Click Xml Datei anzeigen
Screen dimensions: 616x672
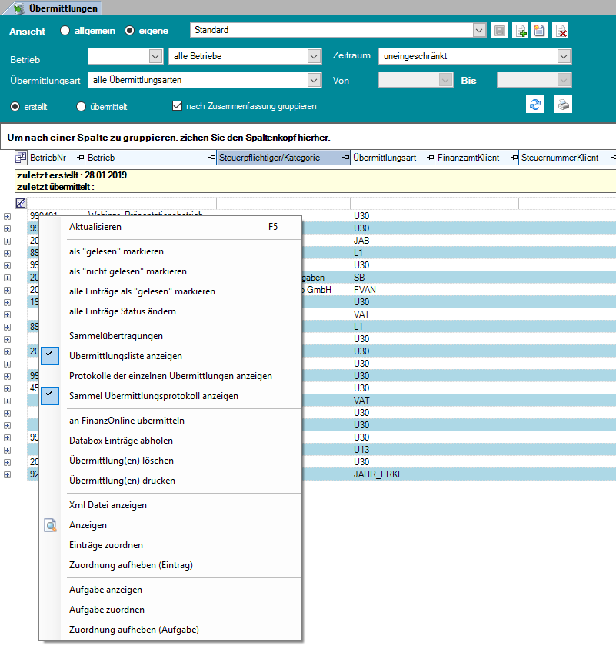tap(170, 505)
